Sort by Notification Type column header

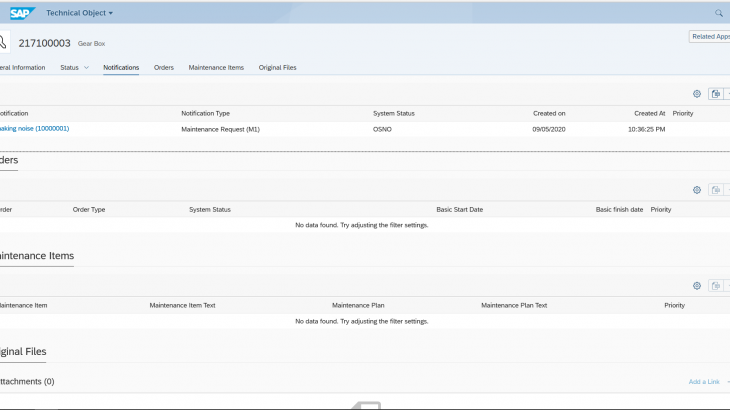[x=205, y=114]
